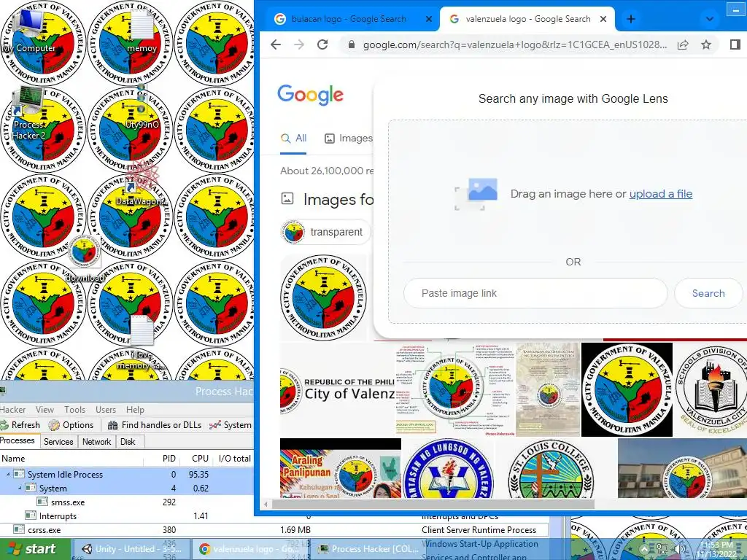The width and height of the screenshot is (747, 560).
Task: Open the Tools menu in Process Hacker
Action: click(75, 410)
